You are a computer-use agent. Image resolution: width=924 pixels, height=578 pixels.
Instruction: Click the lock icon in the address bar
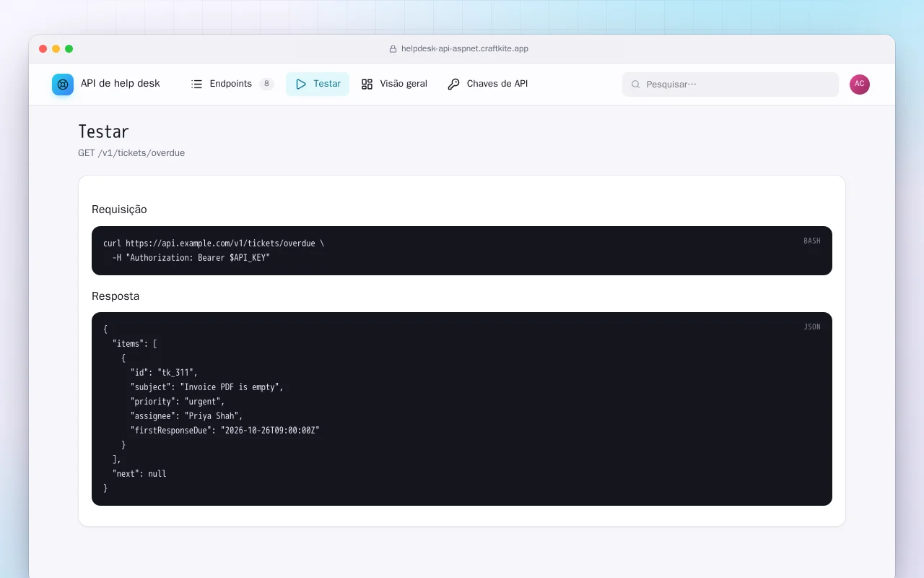[x=393, y=49]
